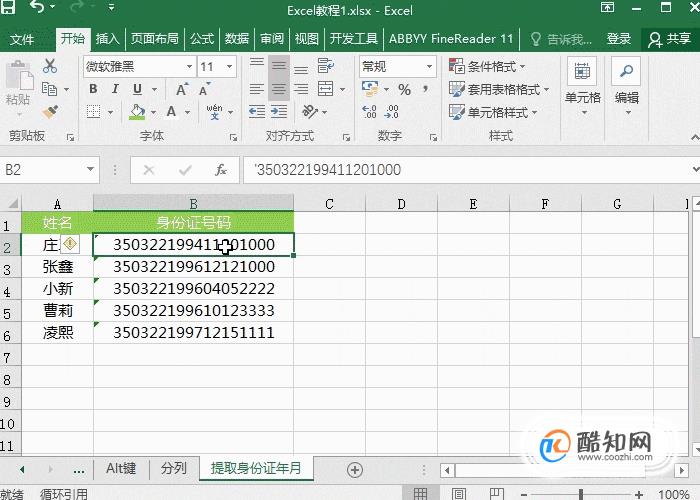
Task: Click the Merge and Center icon
Action: [x=325, y=89]
